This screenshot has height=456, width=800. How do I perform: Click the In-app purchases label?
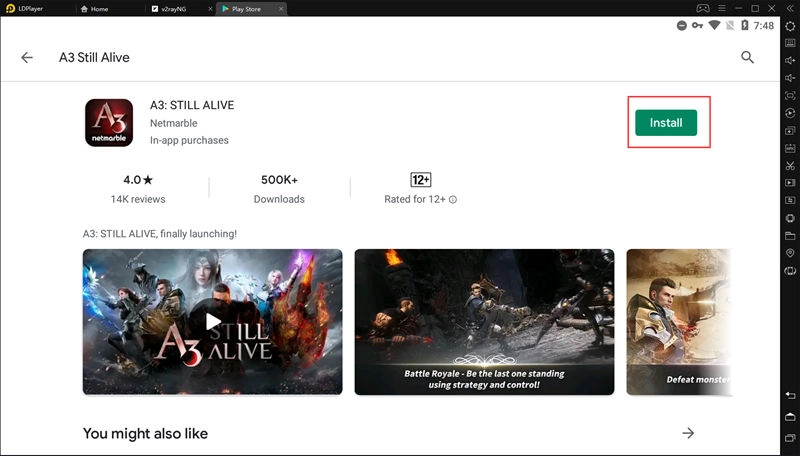[189, 140]
